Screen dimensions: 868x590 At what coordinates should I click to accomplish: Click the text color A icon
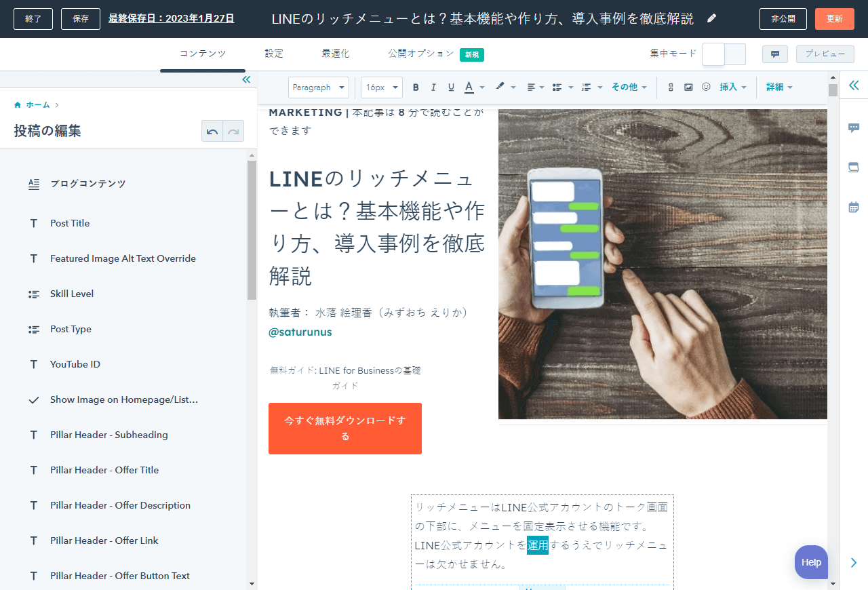[469, 87]
